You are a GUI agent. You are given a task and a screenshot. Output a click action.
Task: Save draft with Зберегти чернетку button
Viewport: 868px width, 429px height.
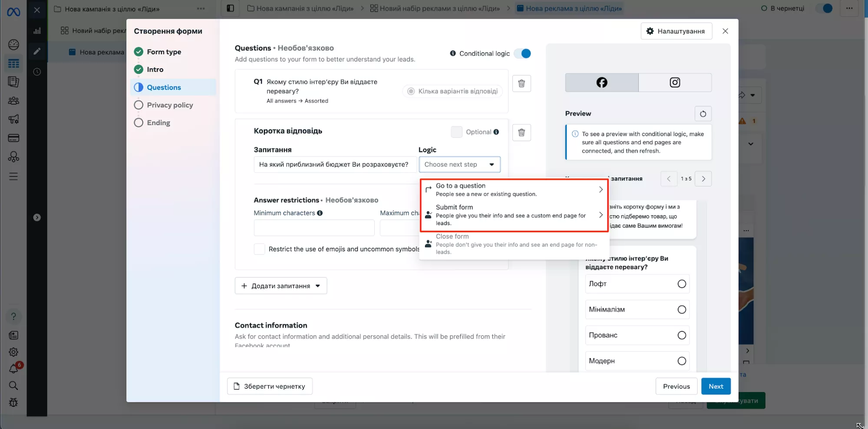(270, 386)
